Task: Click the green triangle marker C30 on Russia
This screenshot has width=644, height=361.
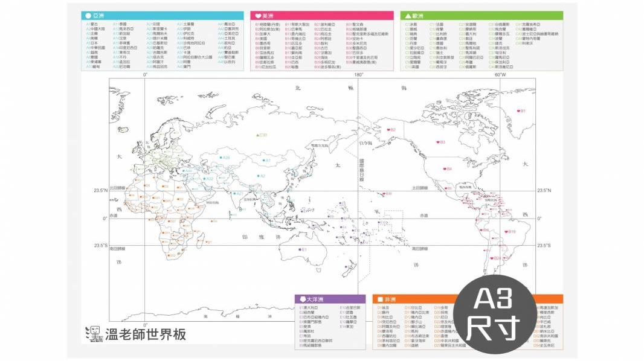Action: click(258, 135)
